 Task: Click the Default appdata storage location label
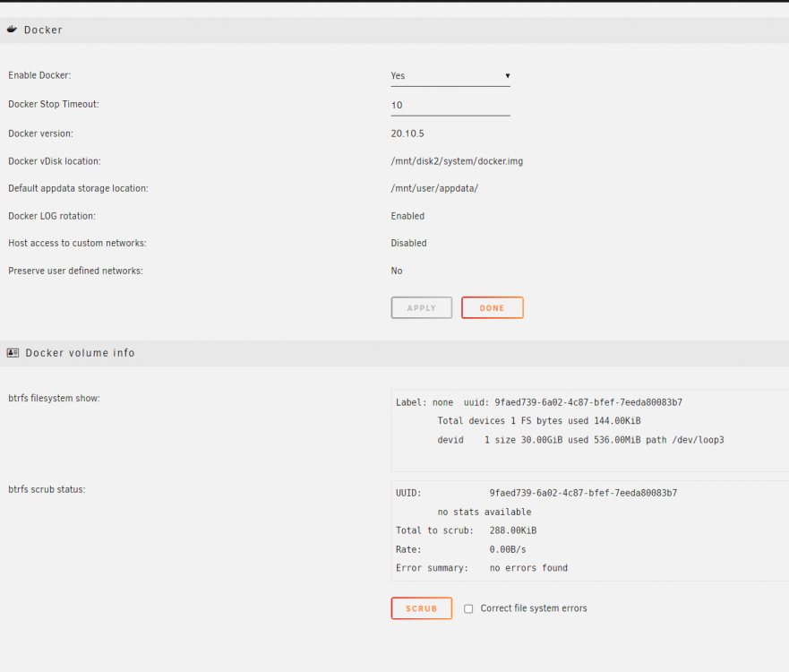point(79,188)
